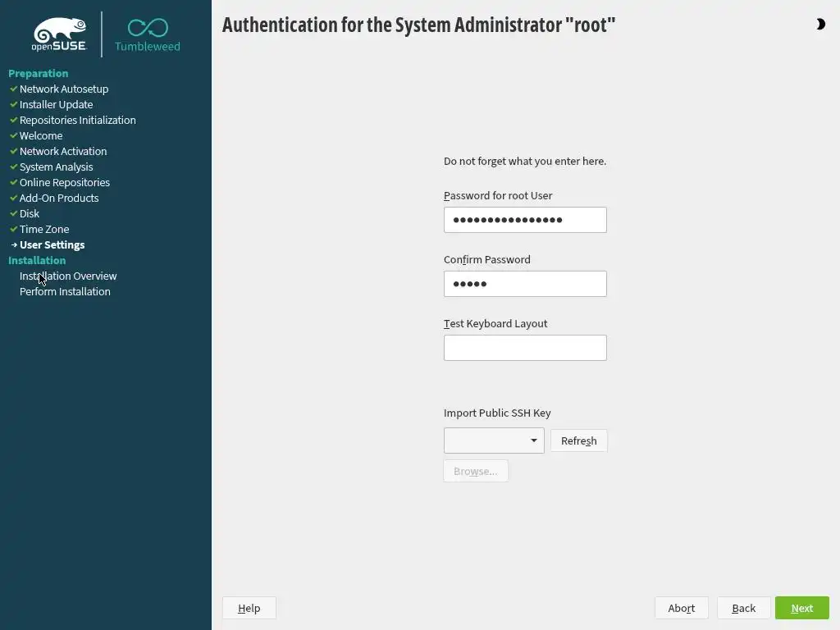This screenshot has height=630, width=840.
Task: Click into the Confirm Password field
Action: (x=525, y=284)
